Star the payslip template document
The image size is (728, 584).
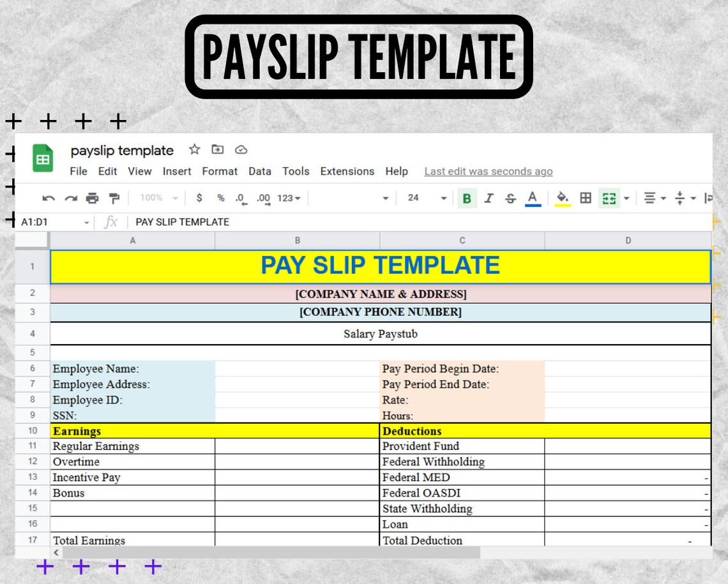194,149
